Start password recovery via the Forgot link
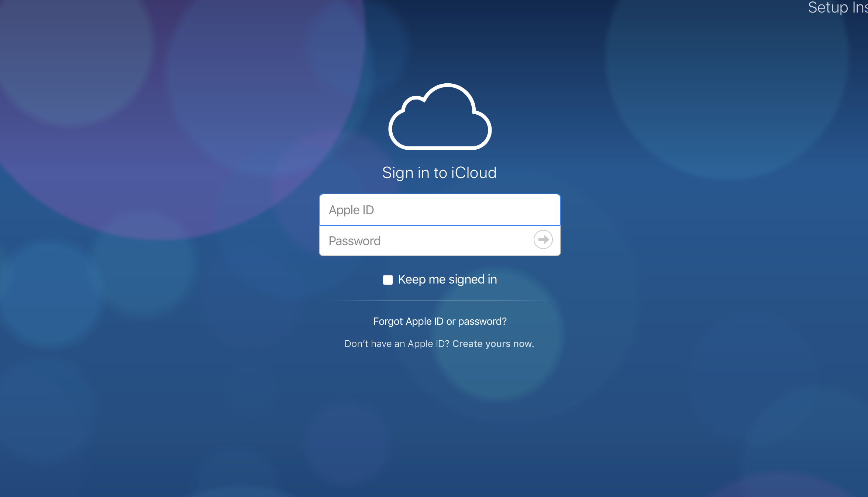Image resolution: width=868 pixels, height=497 pixels. click(440, 322)
